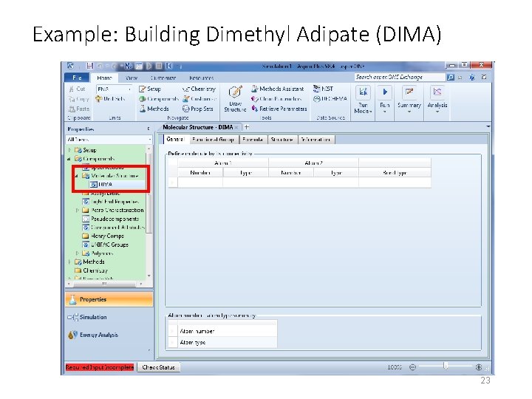
Task: Click Customize in Navigate group
Action: [199, 99]
